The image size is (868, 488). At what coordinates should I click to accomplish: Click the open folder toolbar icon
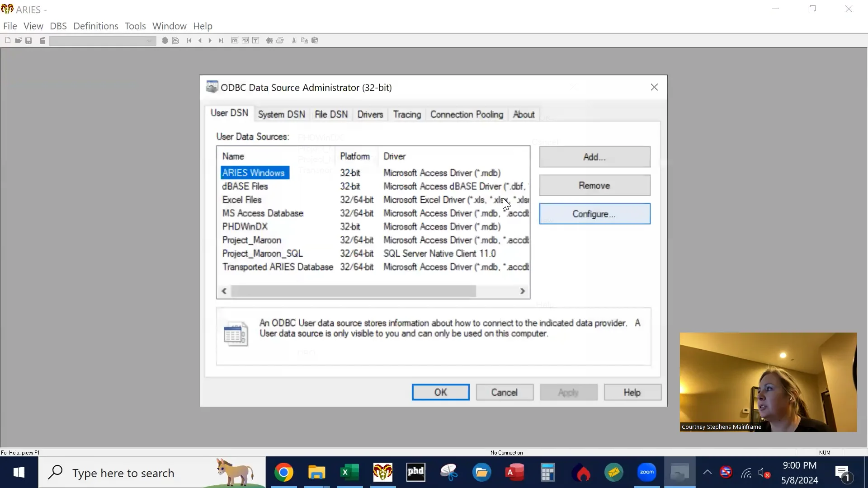point(18,41)
